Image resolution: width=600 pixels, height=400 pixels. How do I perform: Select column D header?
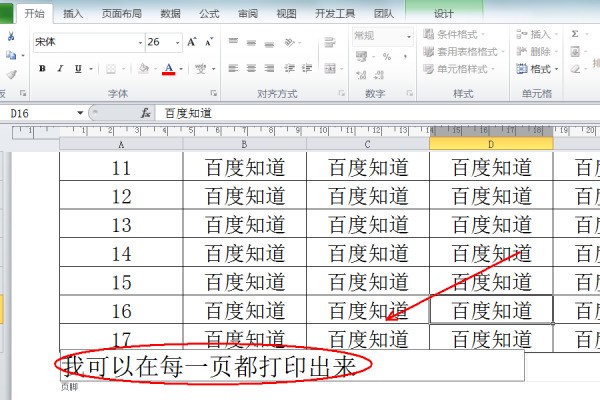[491, 144]
